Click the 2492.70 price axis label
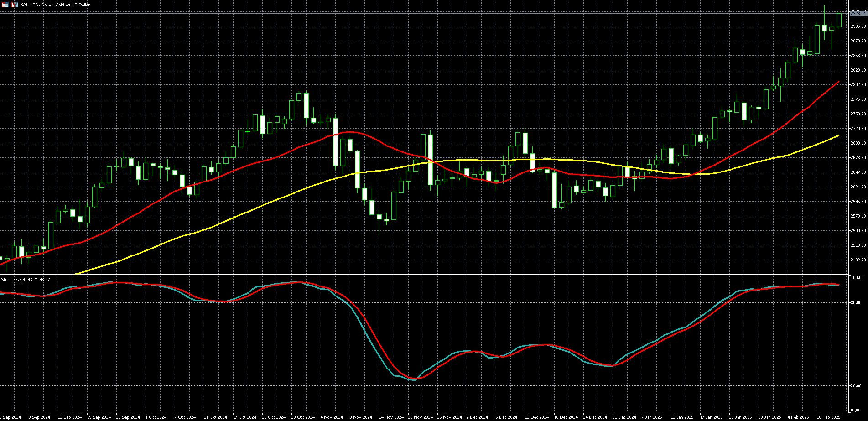The width and height of the screenshot is (868, 421). [x=858, y=260]
